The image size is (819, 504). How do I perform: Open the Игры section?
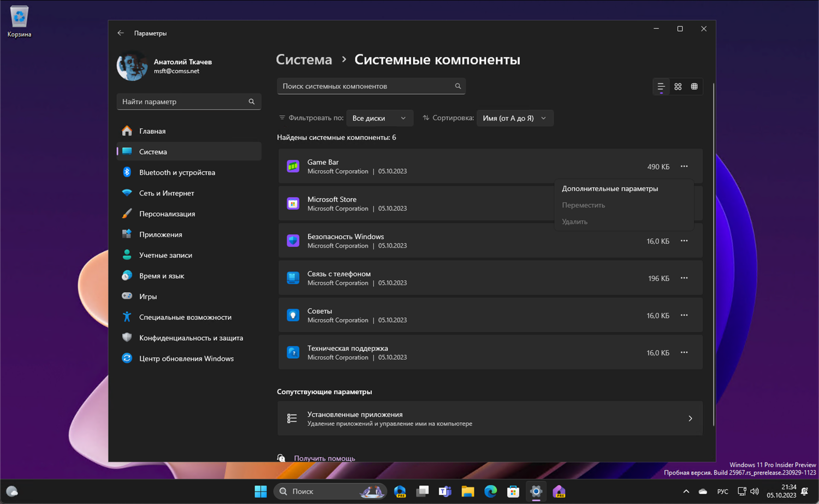coord(189,297)
